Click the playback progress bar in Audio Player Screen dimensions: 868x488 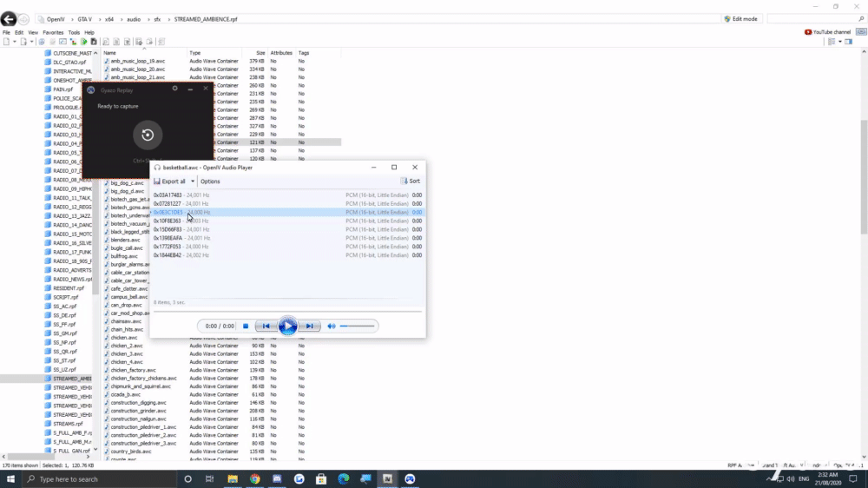[287, 312]
